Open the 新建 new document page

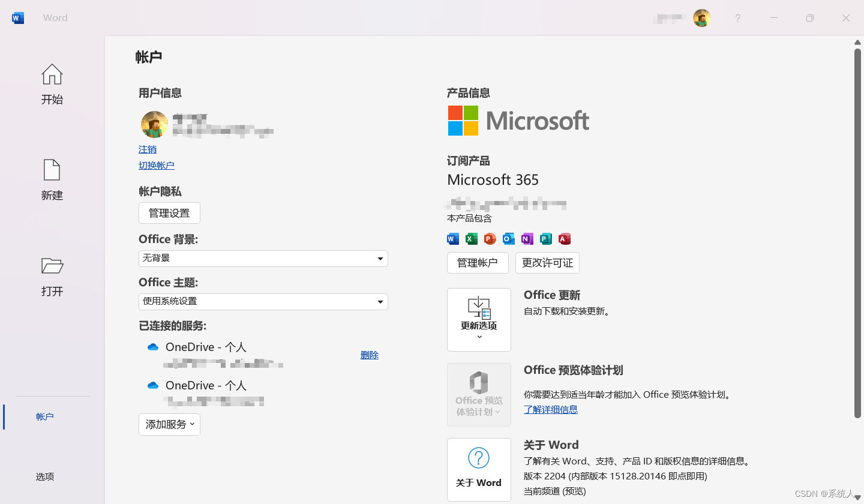click(52, 180)
